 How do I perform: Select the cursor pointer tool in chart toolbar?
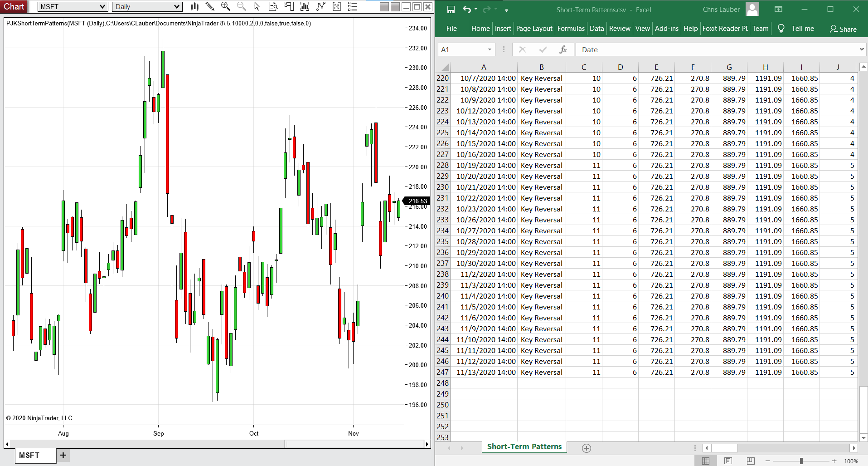[257, 6]
